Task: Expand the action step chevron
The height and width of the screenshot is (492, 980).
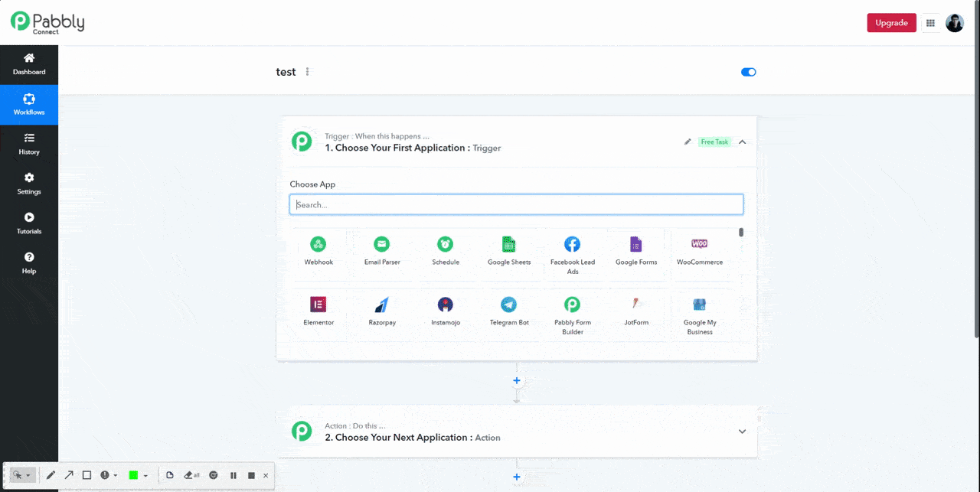Action: [x=742, y=432]
